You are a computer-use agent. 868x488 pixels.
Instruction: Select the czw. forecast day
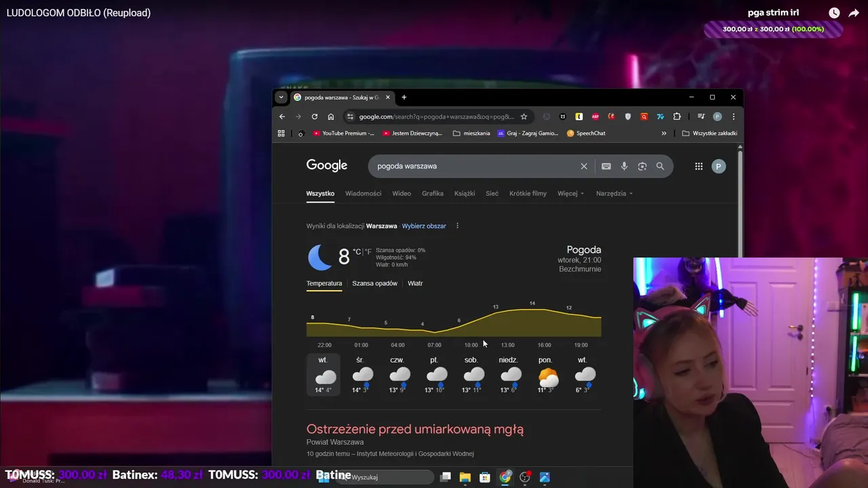(x=397, y=375)
